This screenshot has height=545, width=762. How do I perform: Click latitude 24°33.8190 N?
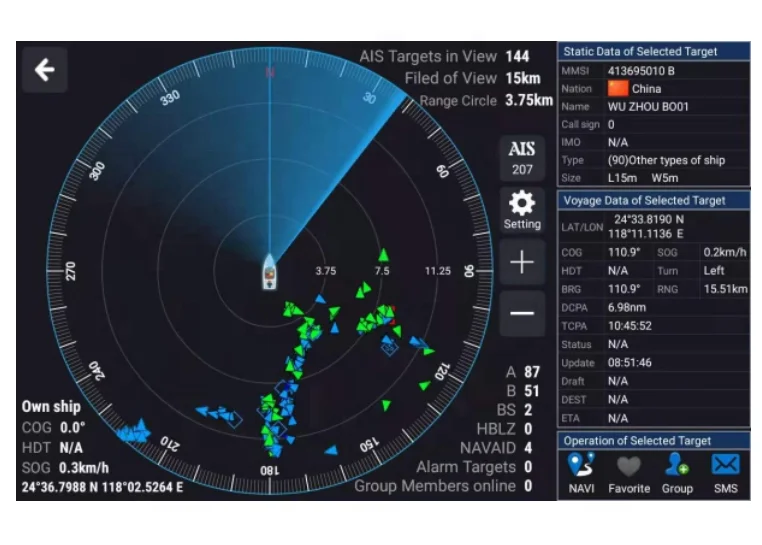pos(649,219)
